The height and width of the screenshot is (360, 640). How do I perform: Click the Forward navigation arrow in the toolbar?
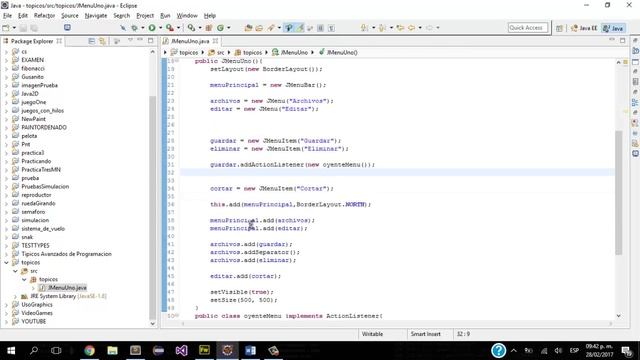429,28
